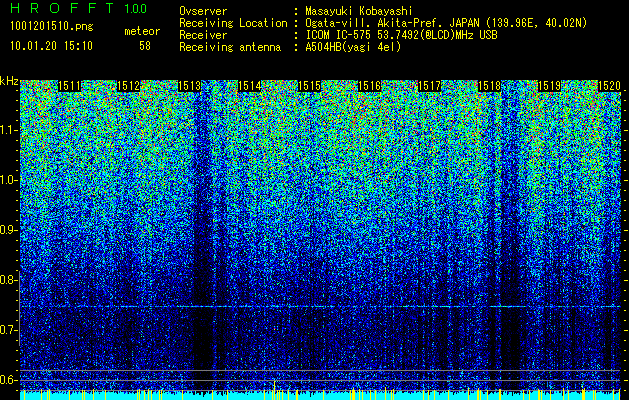Viewport: 629px width, 400px height.
Task: Click the A504HB(yagi 4el) antenna text
Action: point(353,47)
